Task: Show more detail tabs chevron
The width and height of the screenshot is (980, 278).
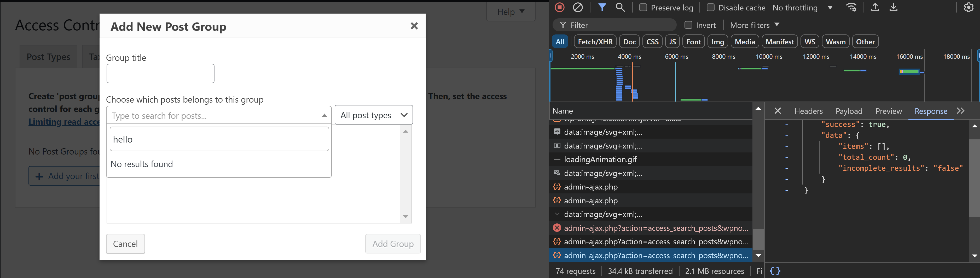Action: click(x=961, y=111)
